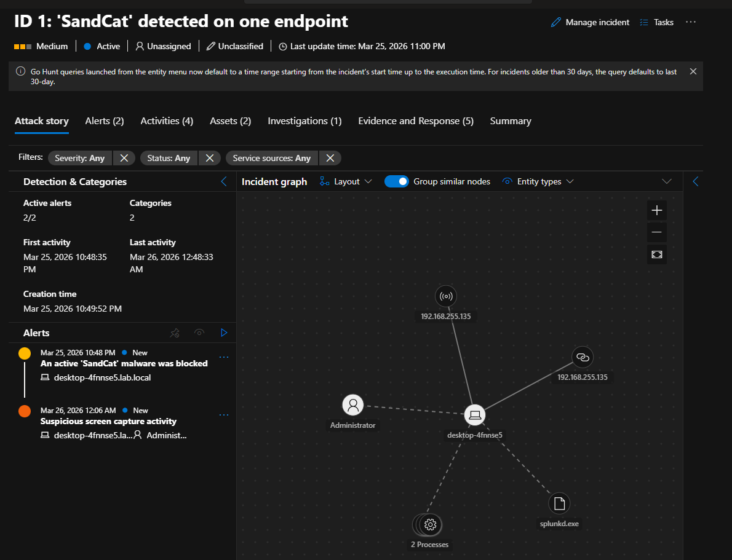
Task: Select the splunkd.exe file node
Action: pyautogui.click(x=559, y=504)
